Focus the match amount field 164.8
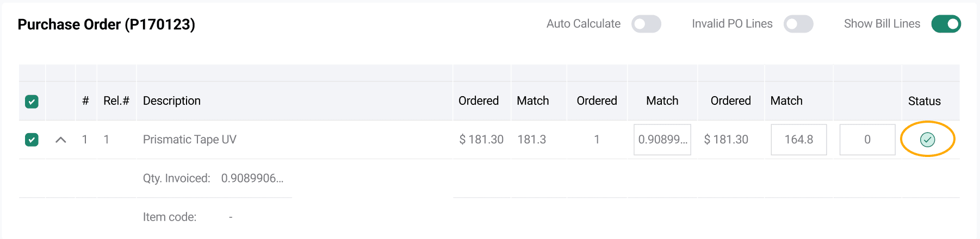980x239 pixels. click(798, 140)
